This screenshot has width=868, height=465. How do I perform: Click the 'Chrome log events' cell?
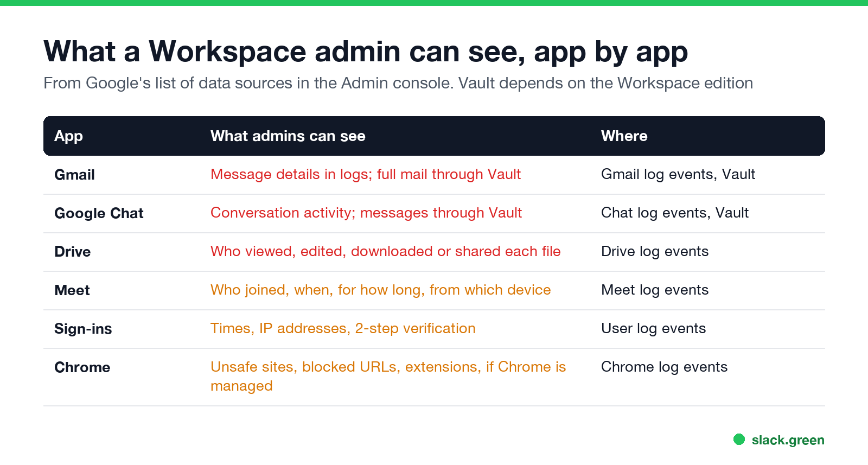pos(664,367)
